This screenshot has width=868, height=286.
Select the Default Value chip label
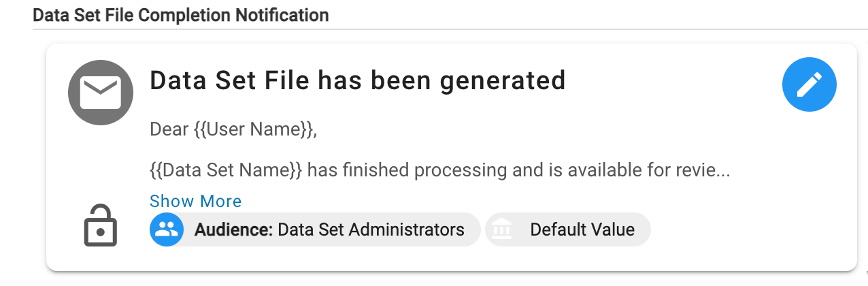pos(582,229)
